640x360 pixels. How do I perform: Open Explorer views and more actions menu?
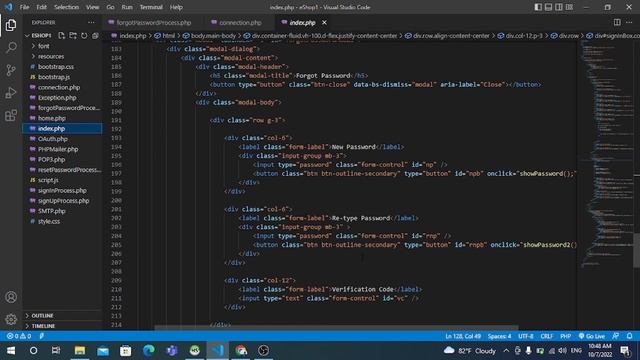coord(91,22)
